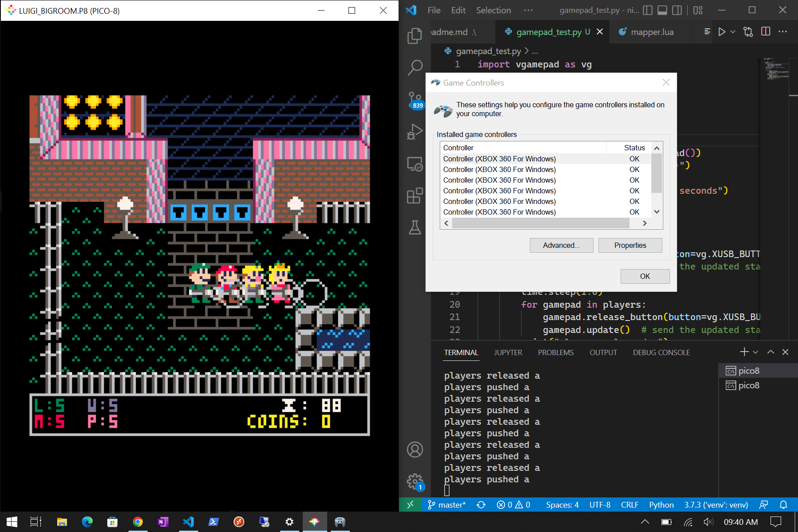Screen dimensions: 798x532
Task: Open Manage gear with update badge
Action: pos(415,481)
